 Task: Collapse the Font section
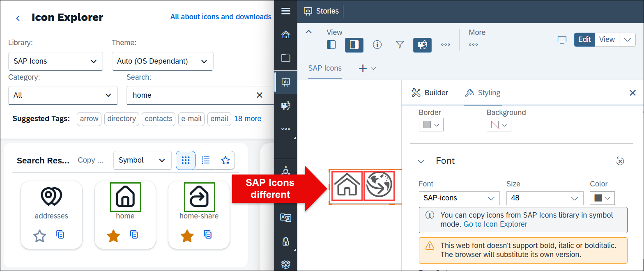(x=421, y=161)
